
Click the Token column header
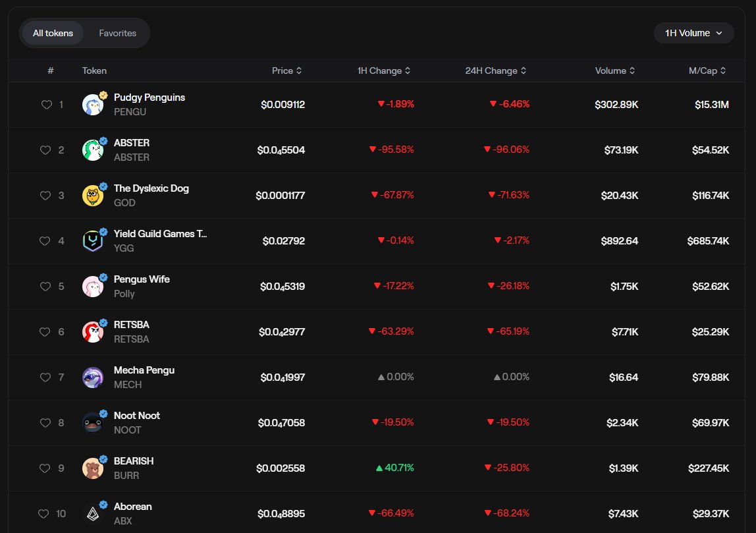pos(95,70)
